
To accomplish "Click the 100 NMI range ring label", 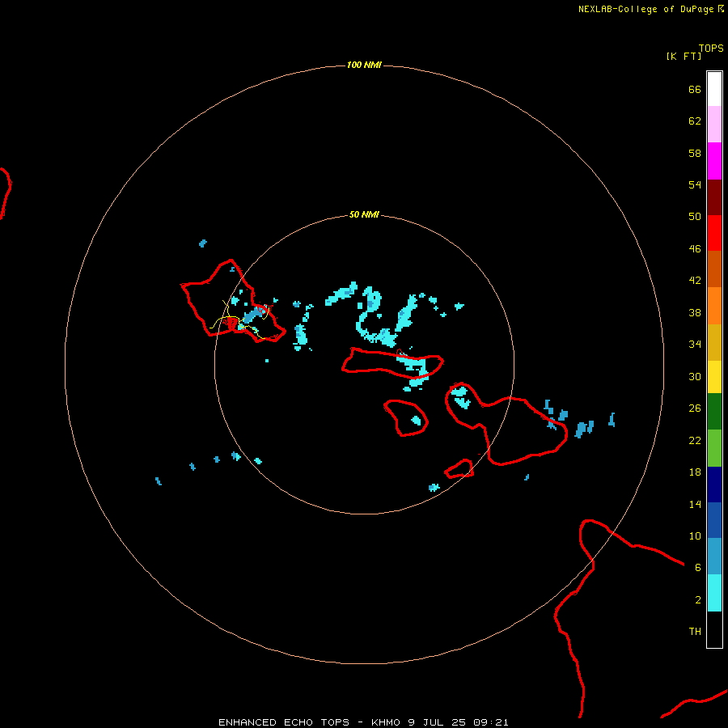I will [364, 65].
